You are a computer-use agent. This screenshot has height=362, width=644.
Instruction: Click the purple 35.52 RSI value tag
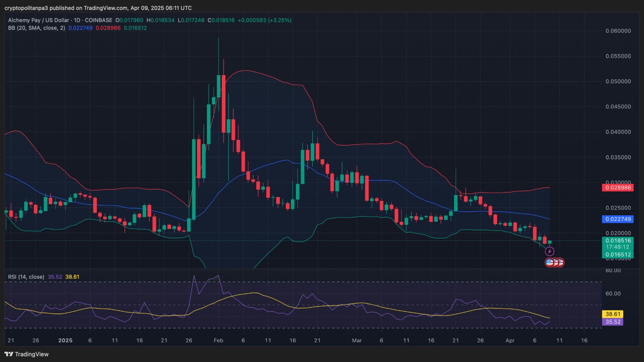(x=612, y=322)
